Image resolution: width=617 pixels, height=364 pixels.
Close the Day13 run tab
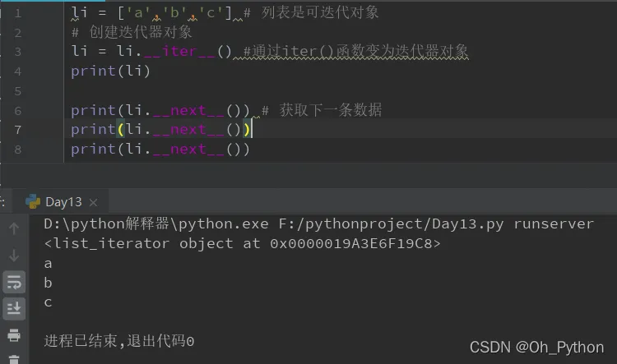tap(93, 202)
